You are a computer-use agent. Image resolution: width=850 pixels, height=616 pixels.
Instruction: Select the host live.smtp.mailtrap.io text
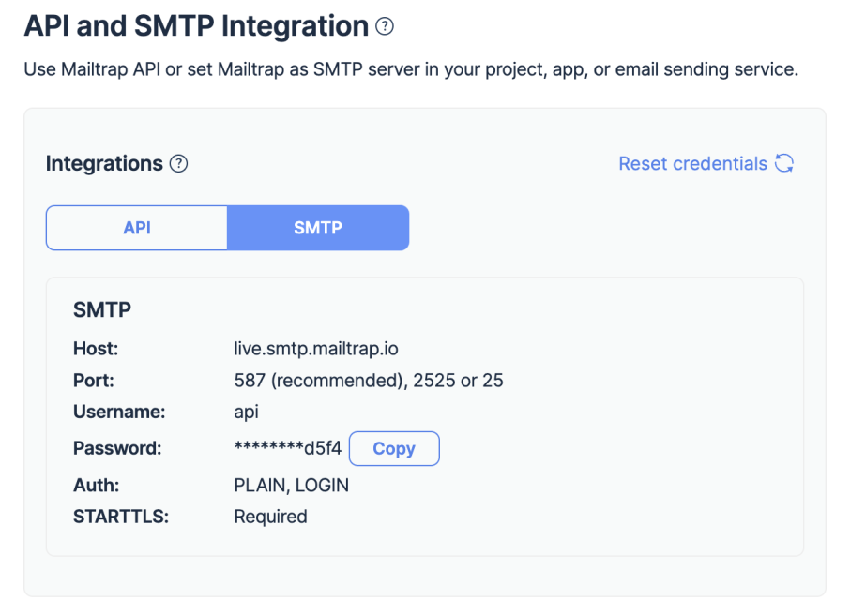pyautogui.click(x=316, y=349)
